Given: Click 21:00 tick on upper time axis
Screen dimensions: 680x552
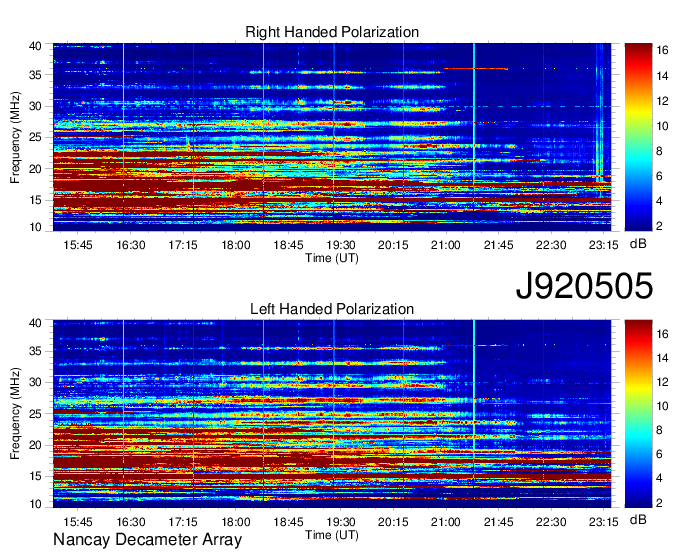Looking at the screenshot, I should [x=446, y=245].
